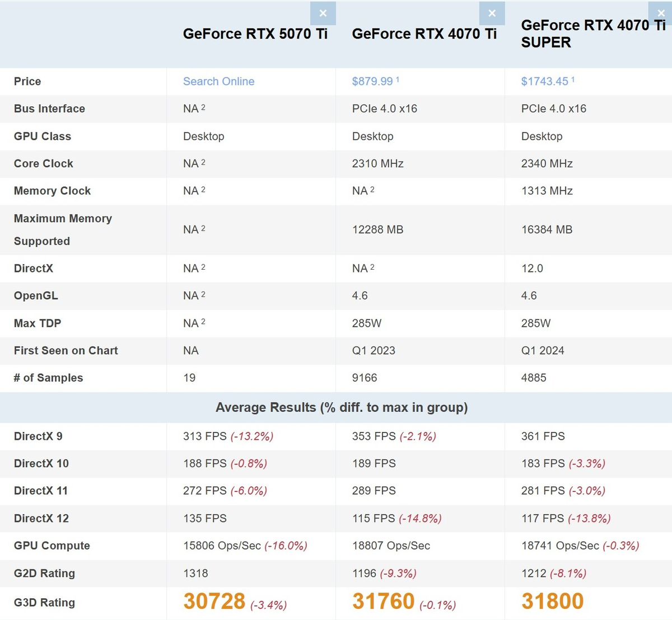This screenshot has width=672, height=620.
Task: Click the GeForce RTX 5070 Ti heading
Action: (255, 34)
